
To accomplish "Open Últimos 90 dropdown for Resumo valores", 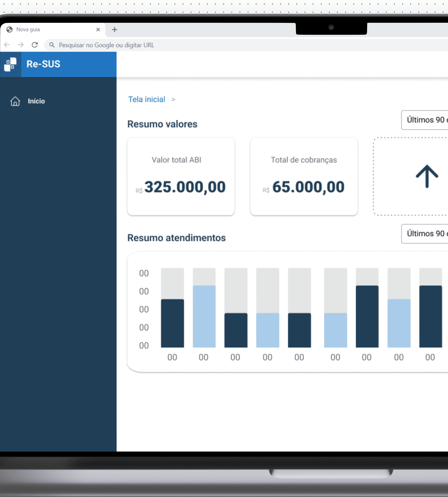I will 425,120.
